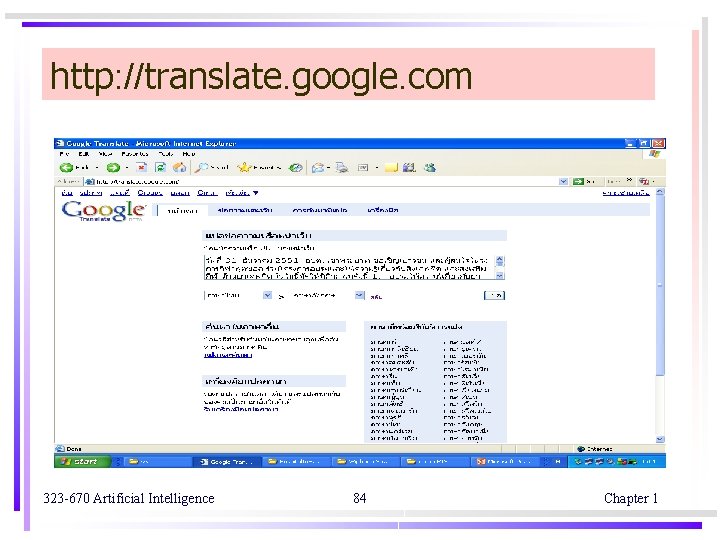Click the green Forward arrow icon
This screenshot has height=540, width=720.
click(113, 168)
